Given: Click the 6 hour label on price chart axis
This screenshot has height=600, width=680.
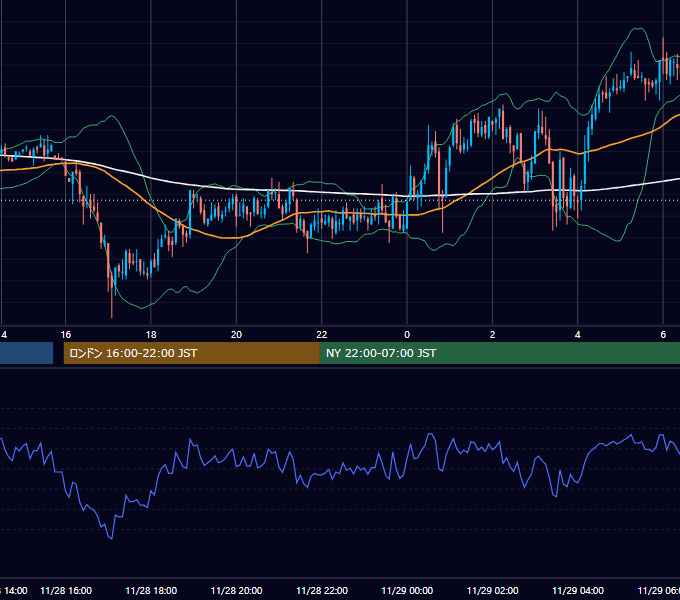Looking at the screenshot, I should (x=663, y=335).
